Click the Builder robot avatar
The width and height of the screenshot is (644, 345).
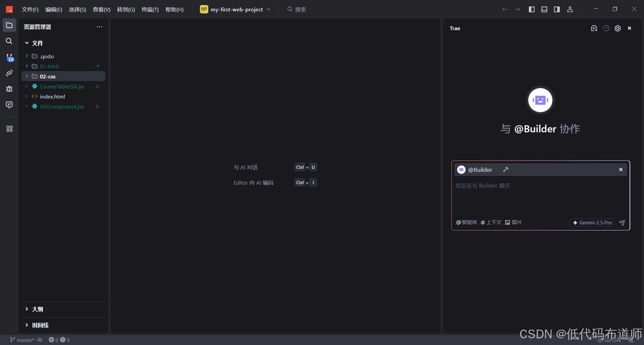[540, 100]
